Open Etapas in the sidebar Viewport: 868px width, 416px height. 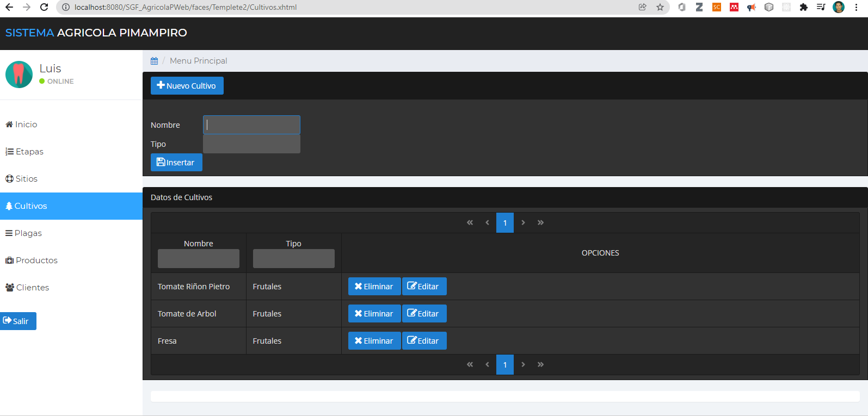tap(24, 152)
